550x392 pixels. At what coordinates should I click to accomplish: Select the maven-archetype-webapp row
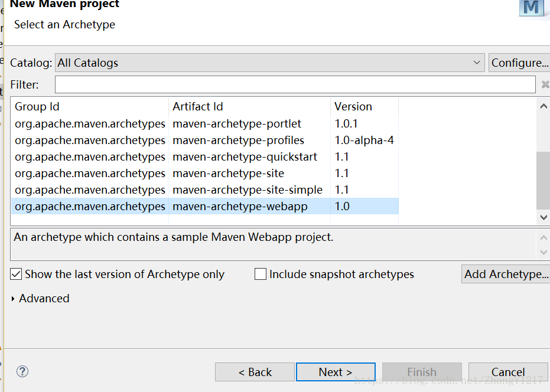point(205,206)
